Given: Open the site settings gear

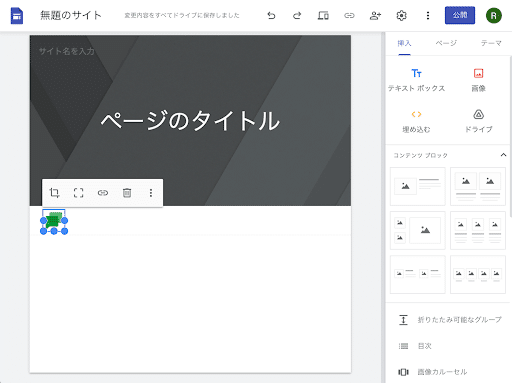Looking at the screenshot, I should pyautogui.click(x=401, y=15).
